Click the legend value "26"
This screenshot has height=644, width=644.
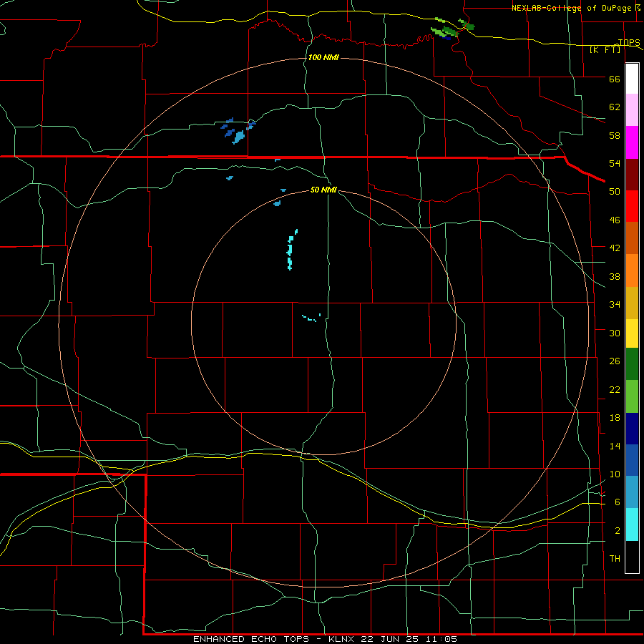[x=615, y=361]
